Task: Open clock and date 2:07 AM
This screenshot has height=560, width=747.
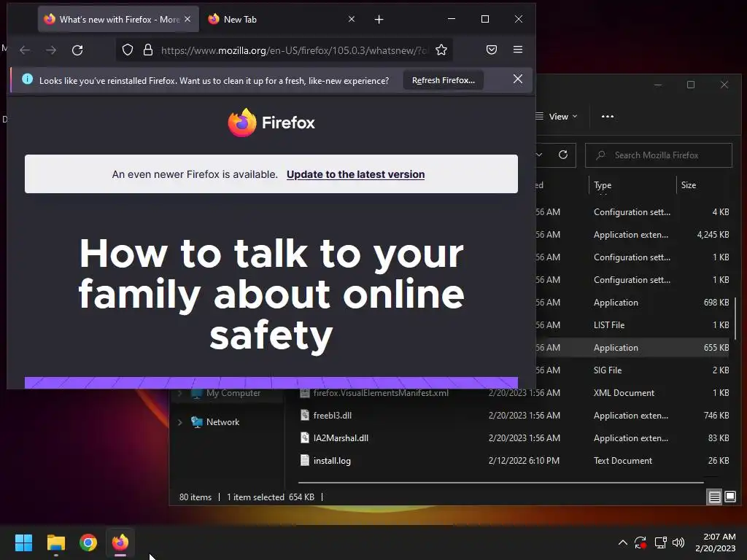Action: [715, 542]
